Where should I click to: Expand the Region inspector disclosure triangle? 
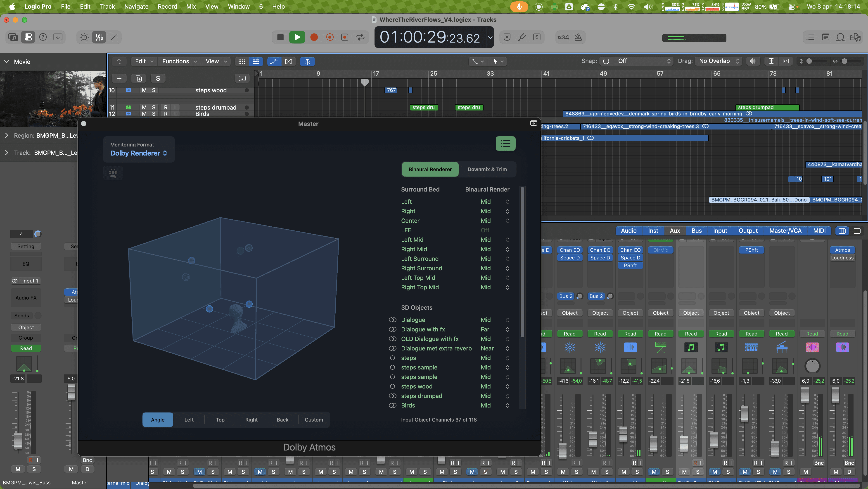pyautogui.click(x=6, y=136)
